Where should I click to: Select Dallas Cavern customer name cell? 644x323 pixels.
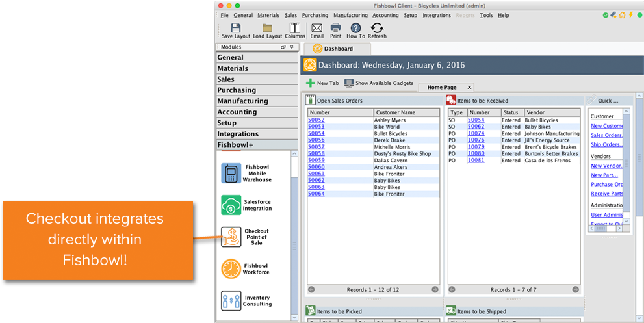(406, 161)
